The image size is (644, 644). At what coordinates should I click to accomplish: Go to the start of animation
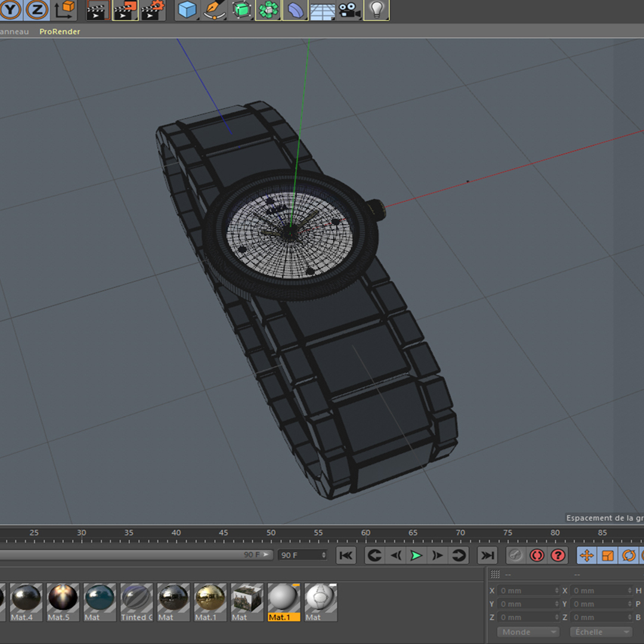(x=346, y=556)
